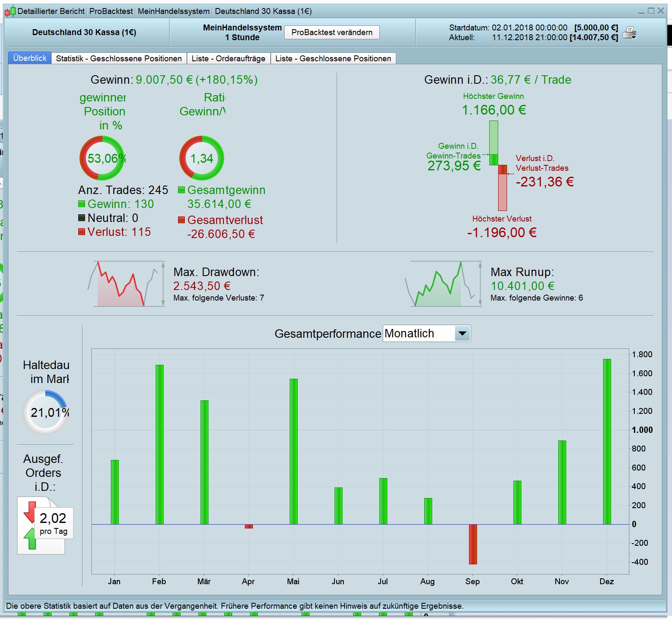Click the black Neutral legend square

pyautogui.click(x=82, y=218)
